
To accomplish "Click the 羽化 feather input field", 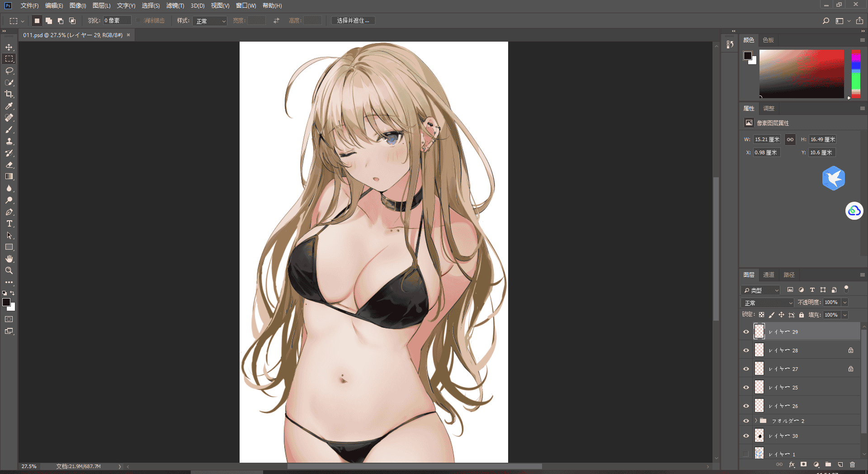I will click(117, 21).
